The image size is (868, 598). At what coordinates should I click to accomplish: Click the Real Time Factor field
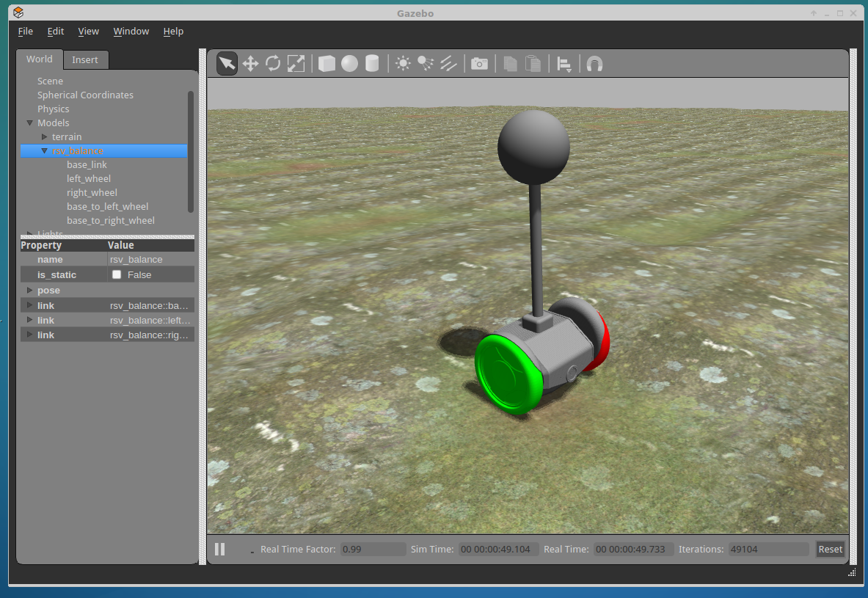[373, 549]
